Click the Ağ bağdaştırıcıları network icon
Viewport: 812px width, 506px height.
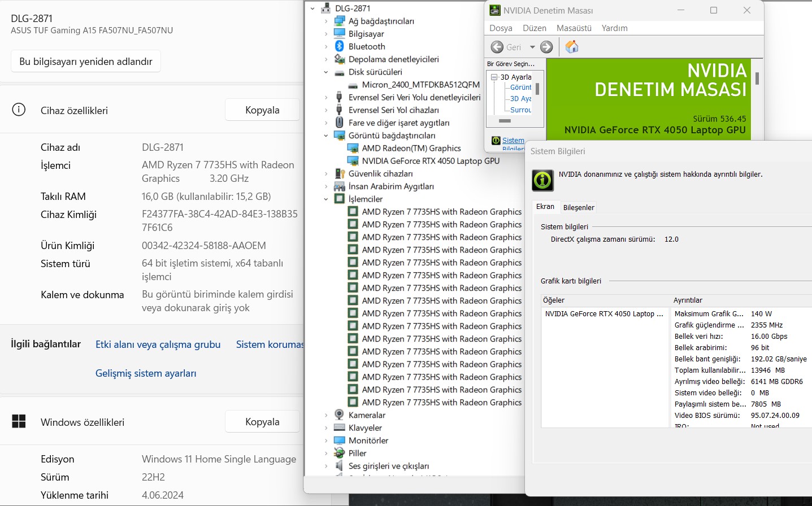(340, 21)
